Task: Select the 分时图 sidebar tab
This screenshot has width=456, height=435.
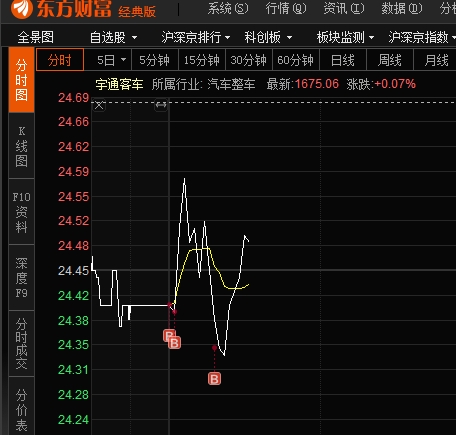Action: coord(21,80)
